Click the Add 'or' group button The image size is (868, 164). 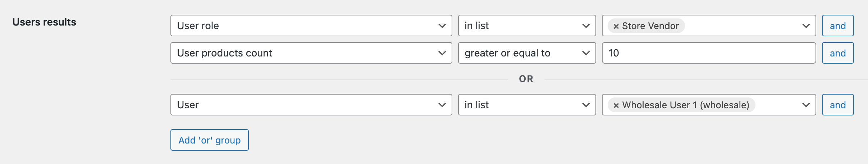pos(209,140)
